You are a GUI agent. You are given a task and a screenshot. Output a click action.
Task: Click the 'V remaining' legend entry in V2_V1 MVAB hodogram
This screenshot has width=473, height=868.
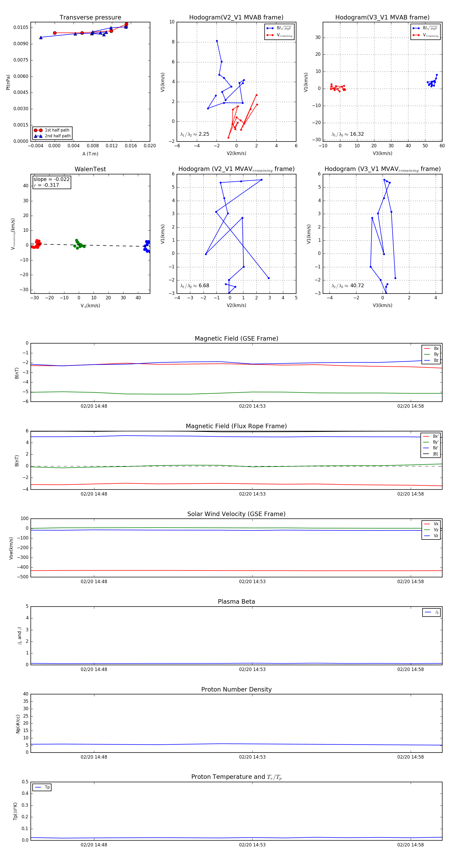pyautogui.click(x=279, y=35)
